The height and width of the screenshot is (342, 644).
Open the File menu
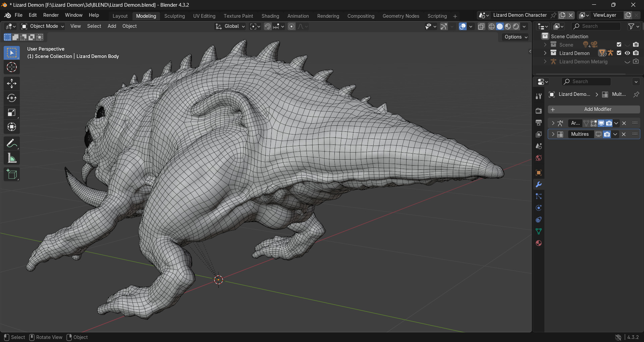point(19,15)
